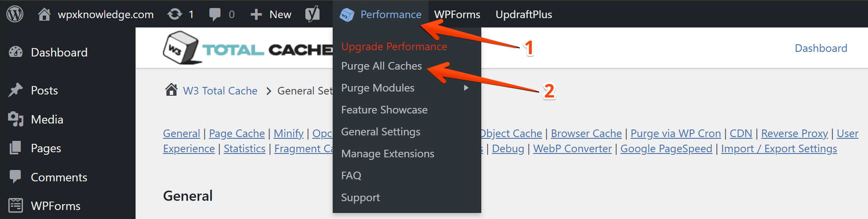
Task: Open the Yoast SEO icon
Action: (312, 14)
